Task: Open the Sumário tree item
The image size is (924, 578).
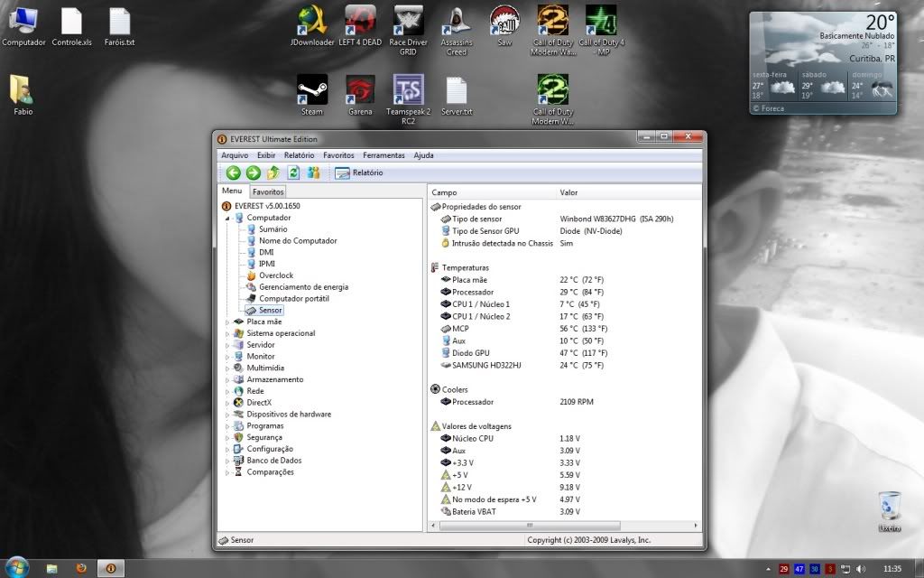Action: [x=273, y=229]
